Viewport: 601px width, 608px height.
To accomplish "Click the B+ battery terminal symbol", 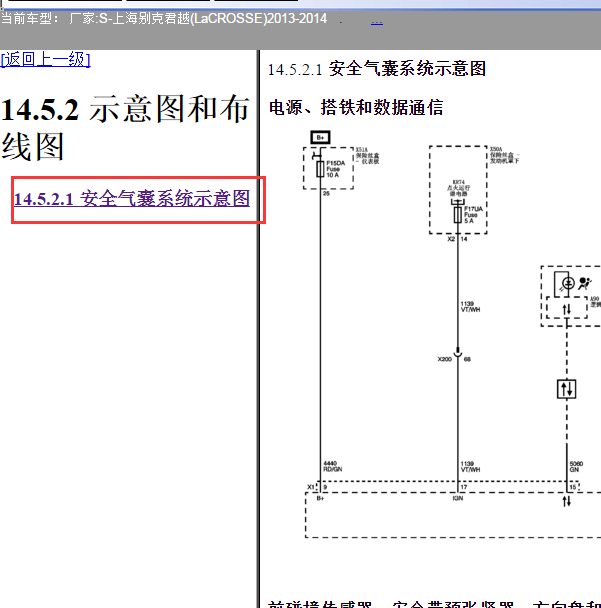I will coord(320,137).
